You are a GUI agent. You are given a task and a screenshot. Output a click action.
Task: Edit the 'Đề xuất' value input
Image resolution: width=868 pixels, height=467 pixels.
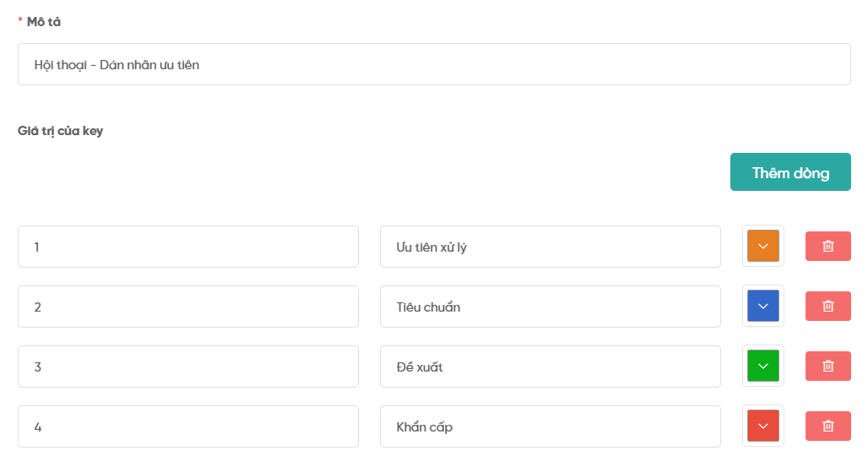(550, 367)
